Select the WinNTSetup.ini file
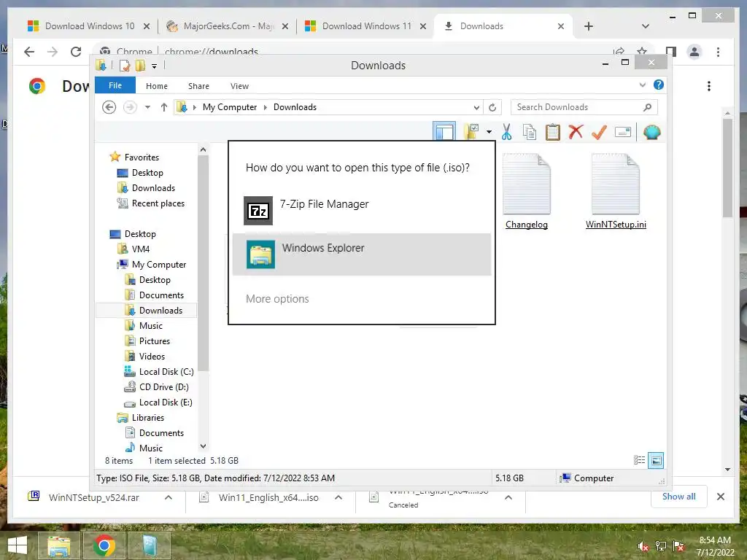The width and height of the screenshot is (747, 560). (x=616, y=192)
